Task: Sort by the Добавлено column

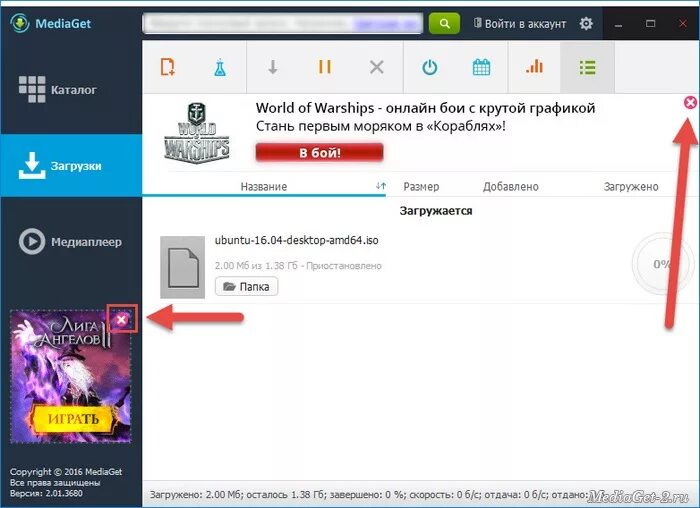Action: coord(511,187)
